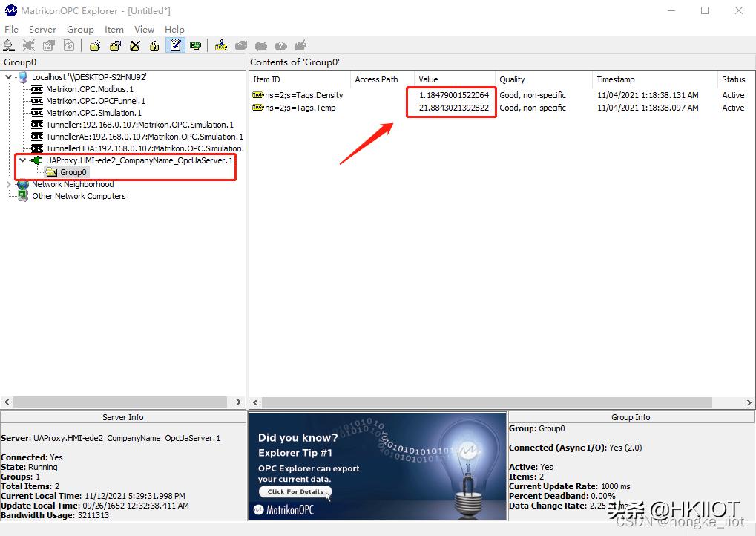Open the Item menu
Viewport: 756px width, 536px height.
pos(114,30)
